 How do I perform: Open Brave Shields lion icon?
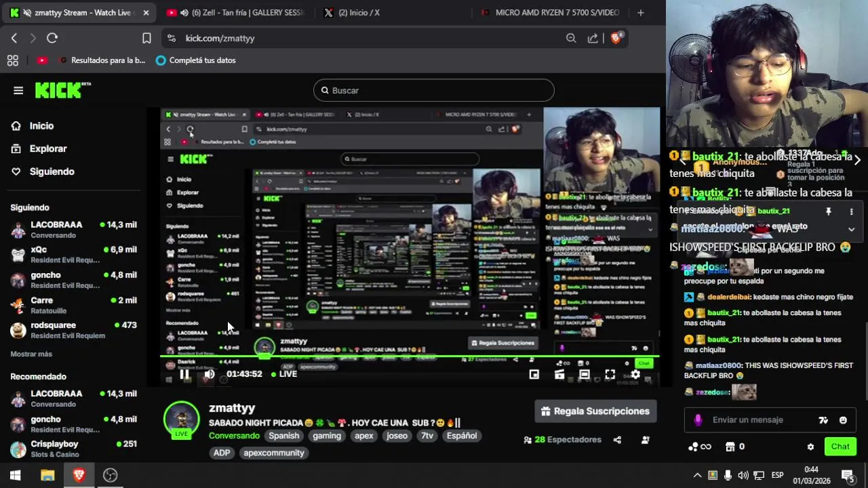coord(616,38)
